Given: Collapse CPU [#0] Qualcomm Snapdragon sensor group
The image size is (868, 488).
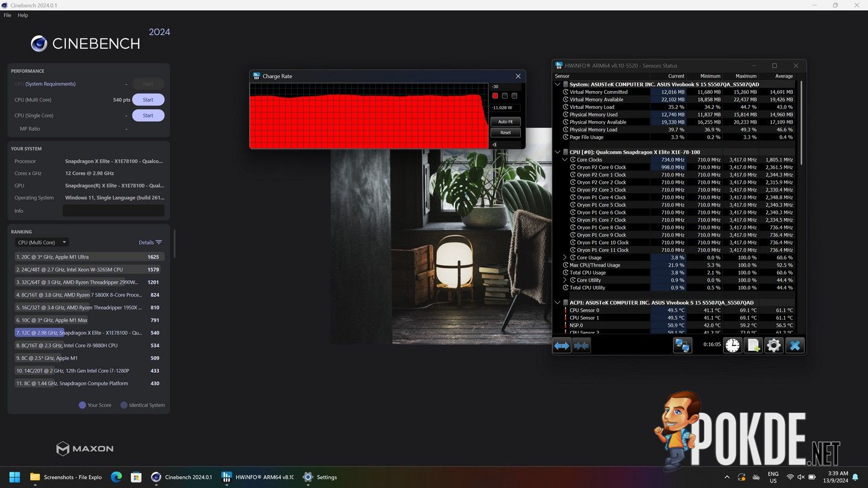Looking at the screenshot, I should click(558, 152).
